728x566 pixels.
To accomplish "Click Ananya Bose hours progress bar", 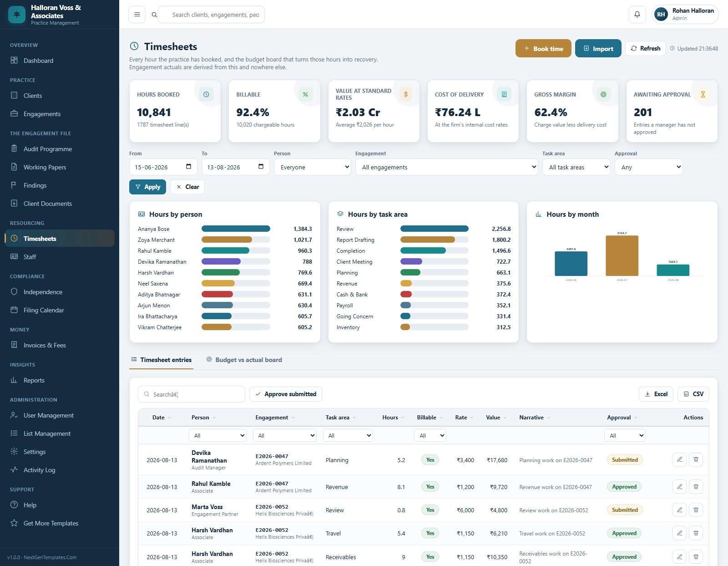I will coord(236,229).
